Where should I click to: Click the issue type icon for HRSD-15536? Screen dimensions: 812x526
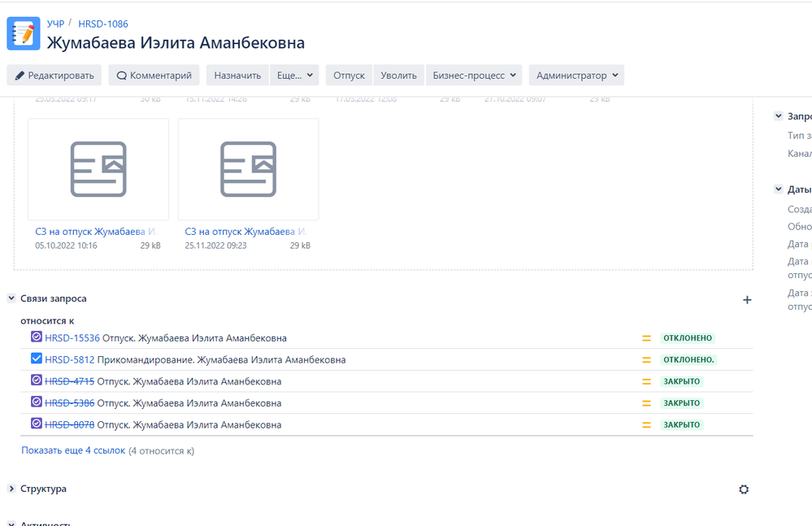pos(37,337)
